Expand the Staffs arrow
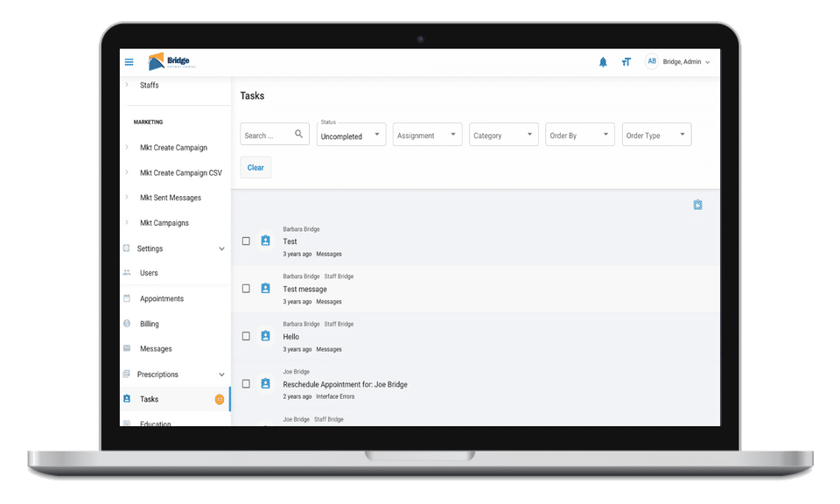 (x=127, y=85)
